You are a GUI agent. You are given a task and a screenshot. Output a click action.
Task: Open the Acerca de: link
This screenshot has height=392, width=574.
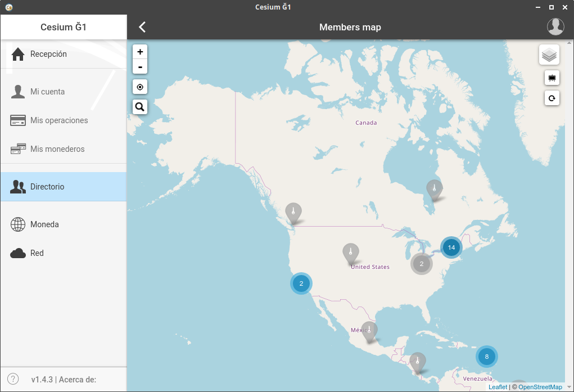click(x=78, y=380)
